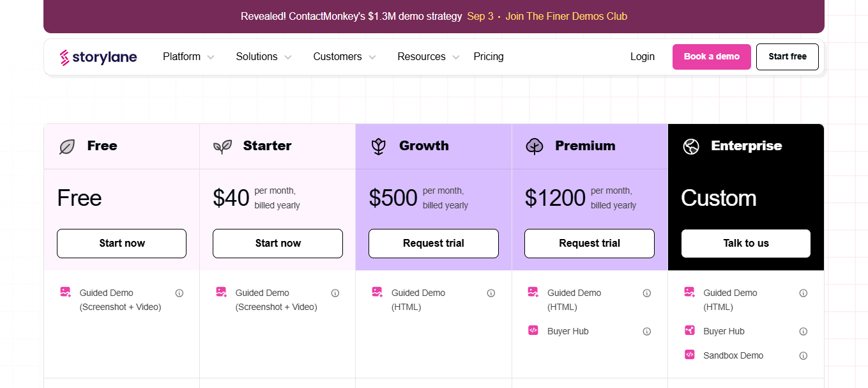This screenshot has height=388, width=868.
Task: Click the Storylane logo
Action: pyautogui.click(x=98, y=57)
